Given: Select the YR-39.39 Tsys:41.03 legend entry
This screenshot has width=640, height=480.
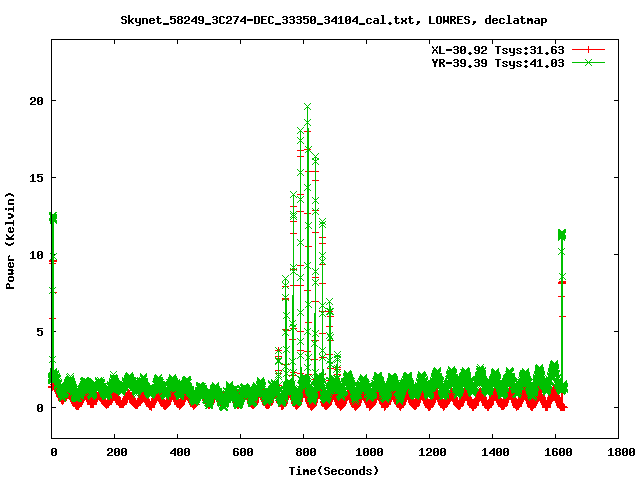Looking at the screenshot, I should 498,63.
